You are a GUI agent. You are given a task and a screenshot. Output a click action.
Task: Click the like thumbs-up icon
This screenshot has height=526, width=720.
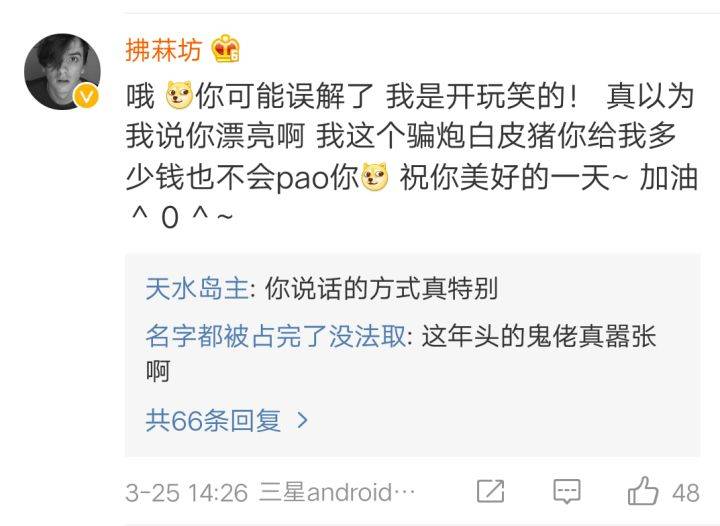coord(643,491)
